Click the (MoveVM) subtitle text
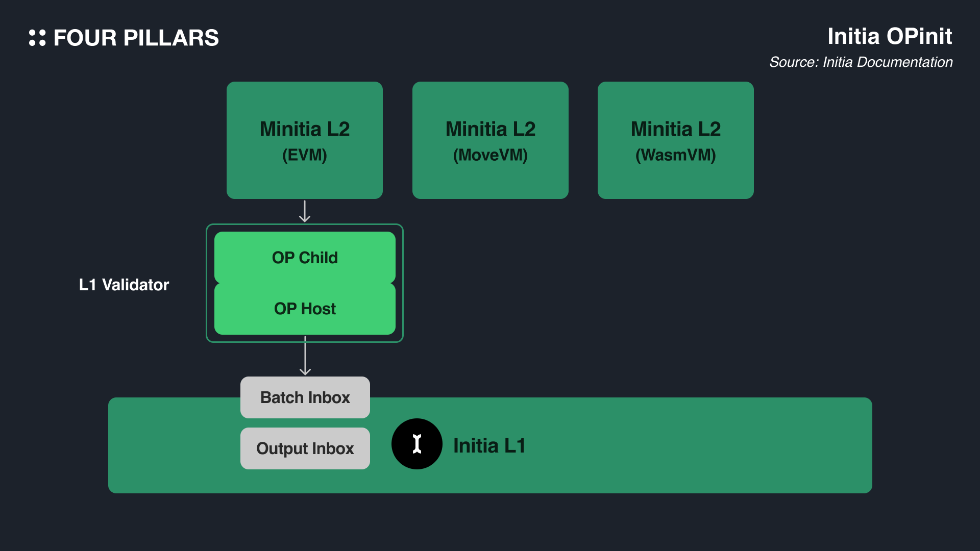This screenshot has height=551, width=980. coord(490,155)
